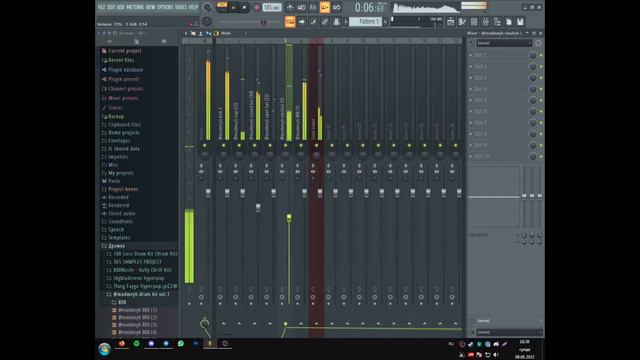Mute the snap mixer track LED
Screen dimensions: 640x360
tap(239, 146)
